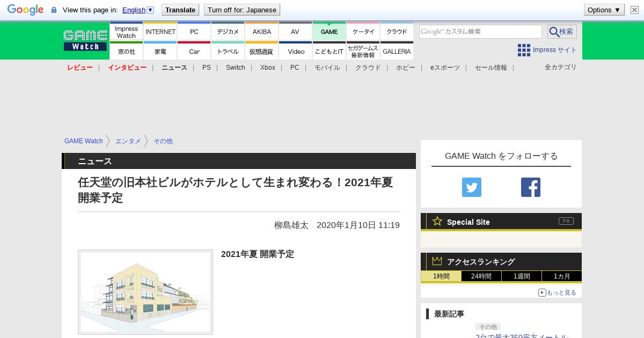Screen dimensions: 644x338
Task: Open the 窓の杜 site tab
Action: [126, 51]
